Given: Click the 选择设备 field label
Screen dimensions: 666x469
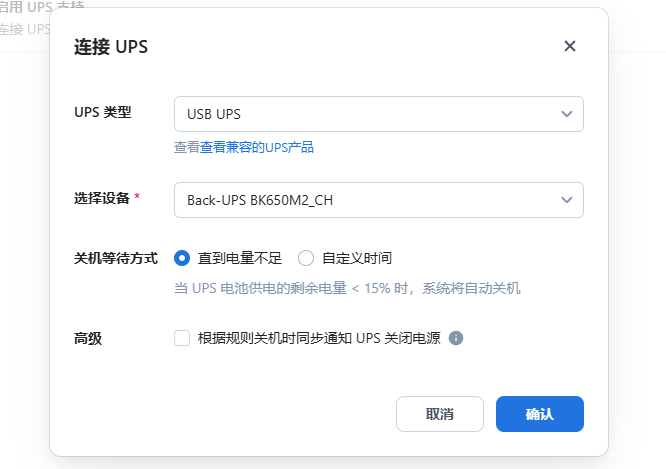Looking at the screenshot, I should pyautogui.click(x=103, y=198).
